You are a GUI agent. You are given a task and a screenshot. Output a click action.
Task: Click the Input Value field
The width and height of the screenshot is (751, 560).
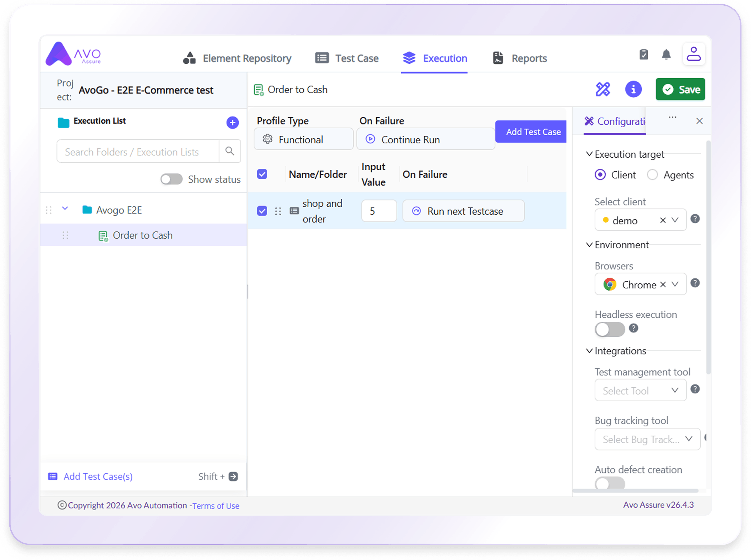(379, 211)
